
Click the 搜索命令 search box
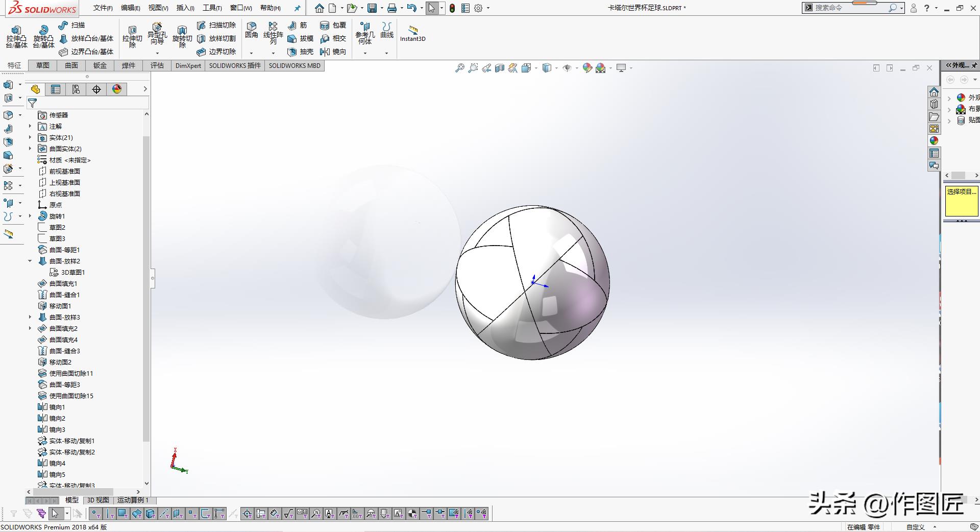(850, 8)
